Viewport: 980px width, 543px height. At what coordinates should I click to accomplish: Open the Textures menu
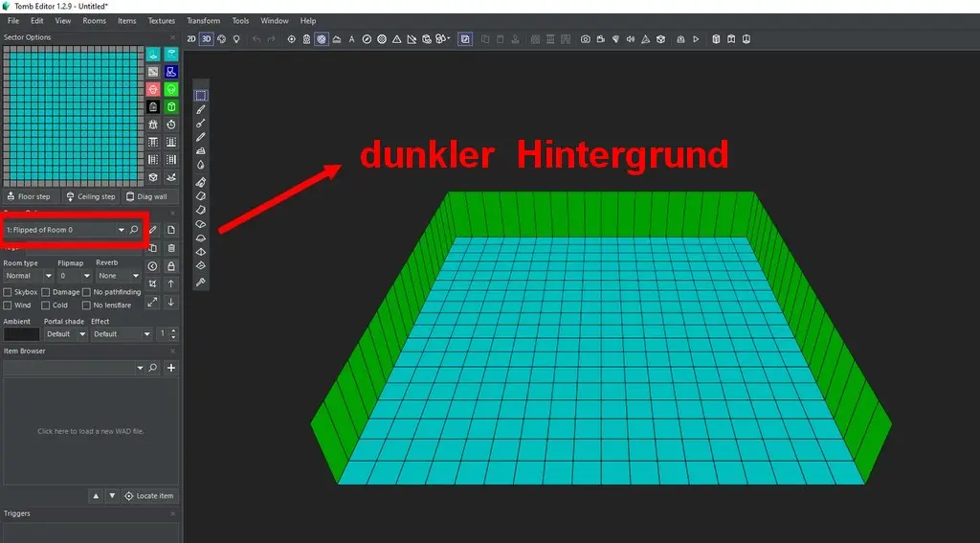tap(161, 21)
